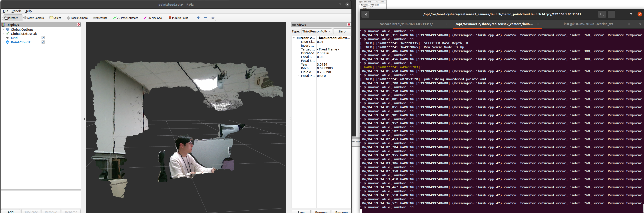
Task: Expand the Global Options tree row
Action: pos(3,30)
